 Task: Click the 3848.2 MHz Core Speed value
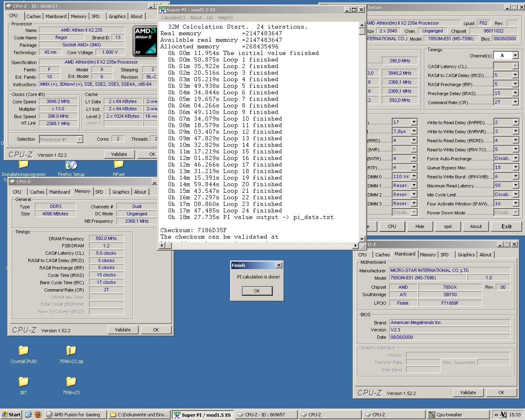click(58, 101)
